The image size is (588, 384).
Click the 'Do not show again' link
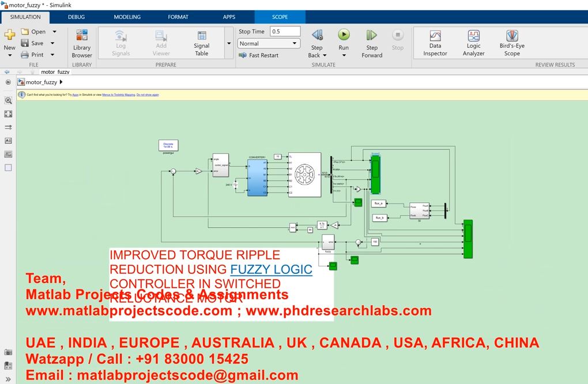(x=148, y=95)
